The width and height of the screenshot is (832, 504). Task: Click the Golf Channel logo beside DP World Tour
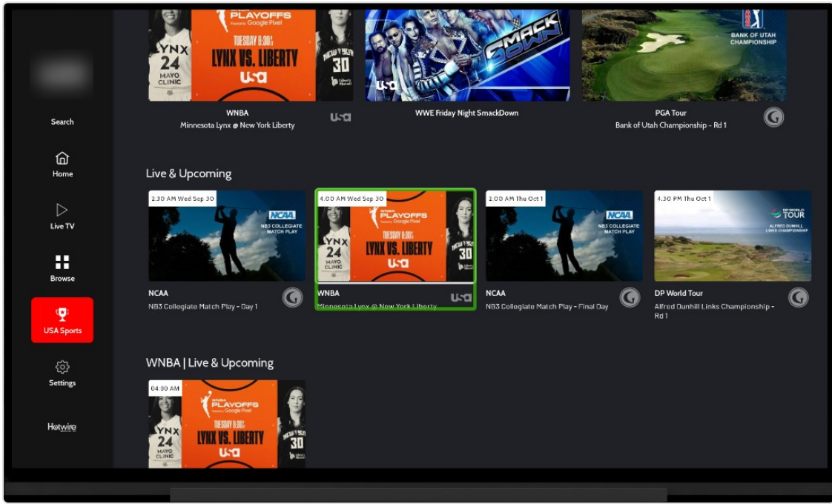[798, 298]
